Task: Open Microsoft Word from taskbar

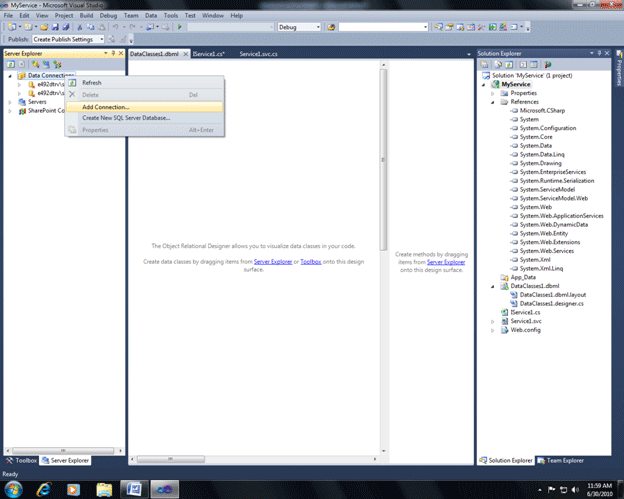Action: coord(134,489)
